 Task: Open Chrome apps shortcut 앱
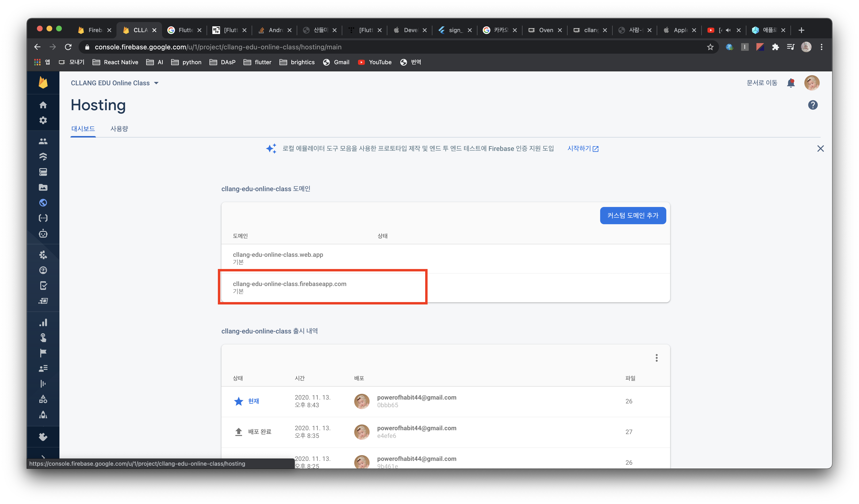click(42, 62)
